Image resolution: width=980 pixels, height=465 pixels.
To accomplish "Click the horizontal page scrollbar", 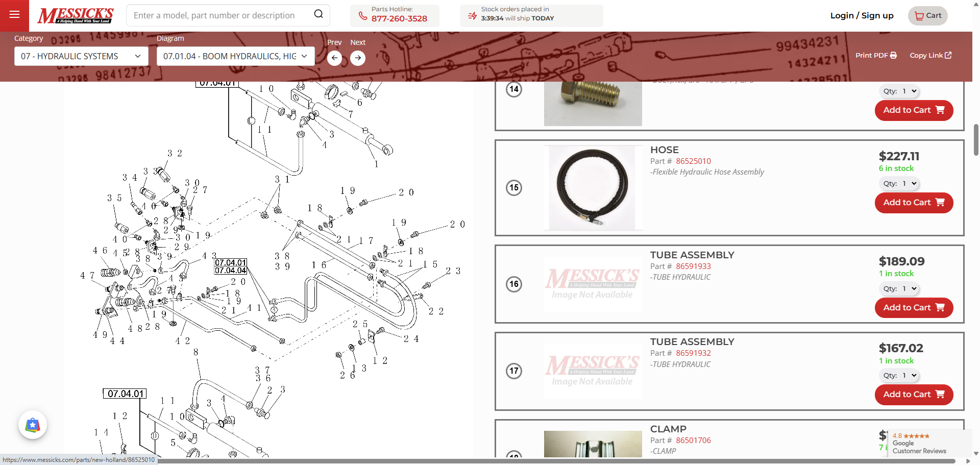I will [556, 461].
